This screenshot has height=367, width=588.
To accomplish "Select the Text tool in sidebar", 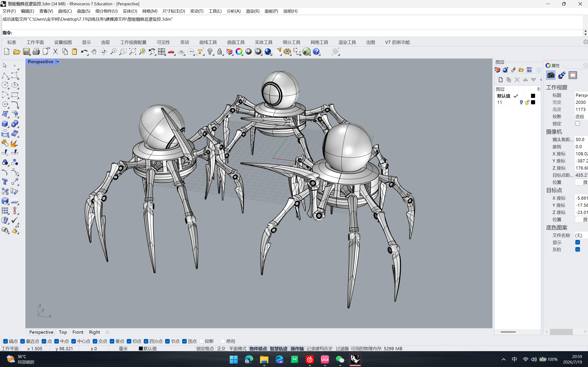I will click(5, 182).
